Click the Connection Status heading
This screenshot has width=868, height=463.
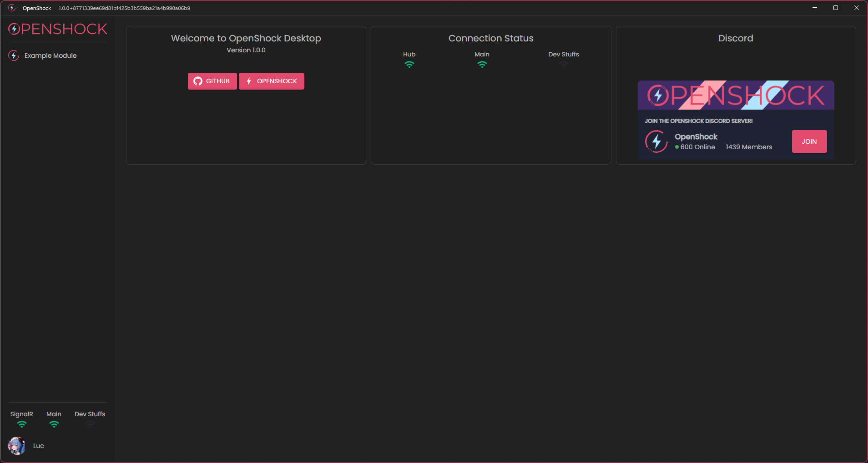click(491, 38)
